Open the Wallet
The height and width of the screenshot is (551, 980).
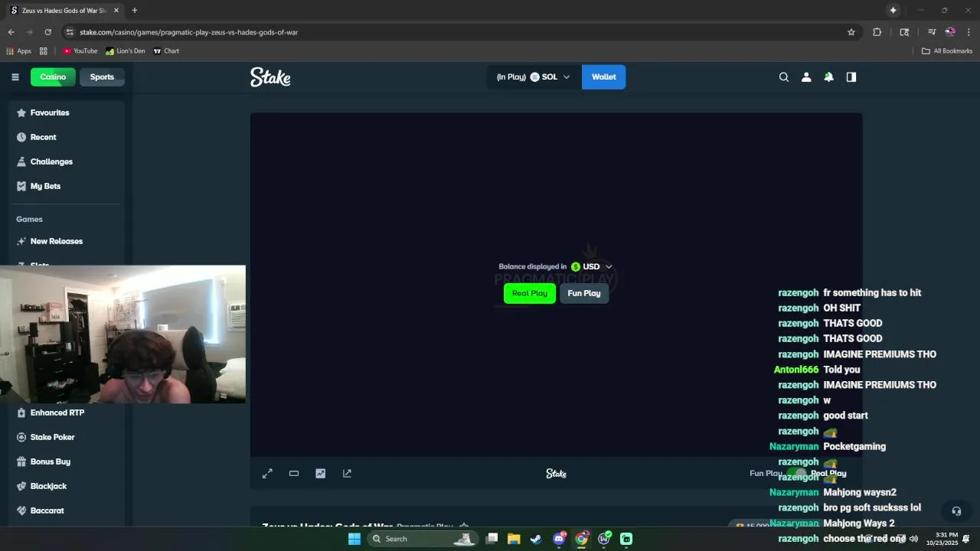603,77
